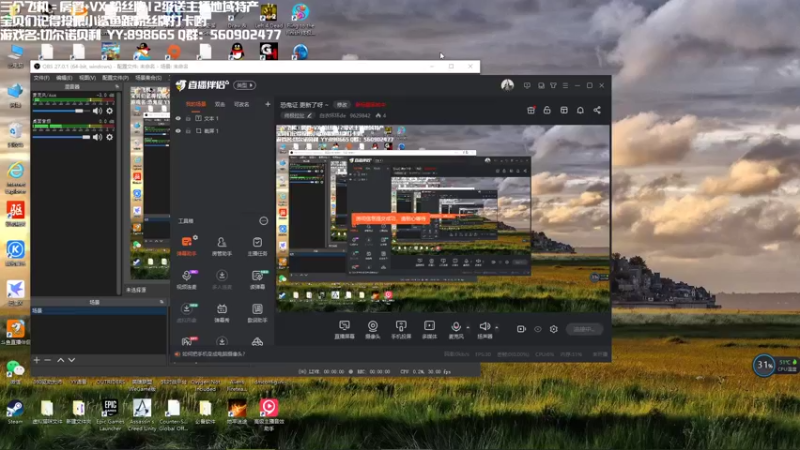This screenshot has width=800, height=450.
Task: Open the 虚拟形象 tool
Action: [x=187, y=312]
